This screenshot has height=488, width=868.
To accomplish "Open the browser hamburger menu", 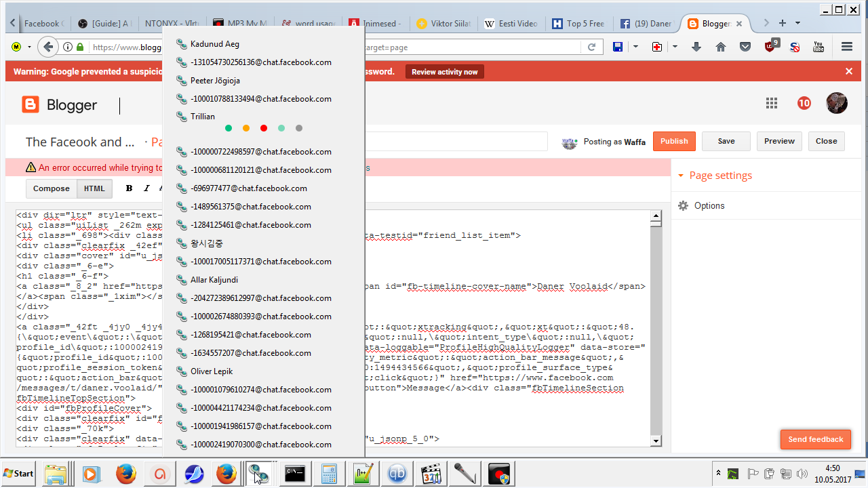I will pos(846,47).
